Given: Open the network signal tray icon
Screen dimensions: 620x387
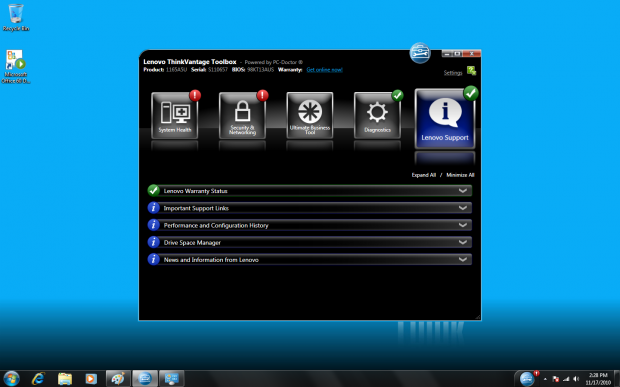Looking at the screenshot, I should 566,379.
